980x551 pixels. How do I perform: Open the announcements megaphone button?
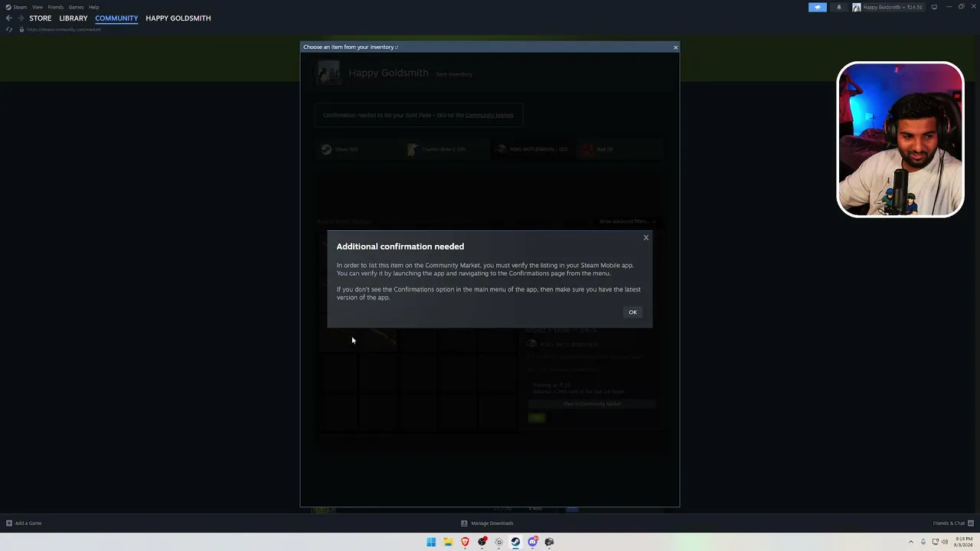(818, 7)
